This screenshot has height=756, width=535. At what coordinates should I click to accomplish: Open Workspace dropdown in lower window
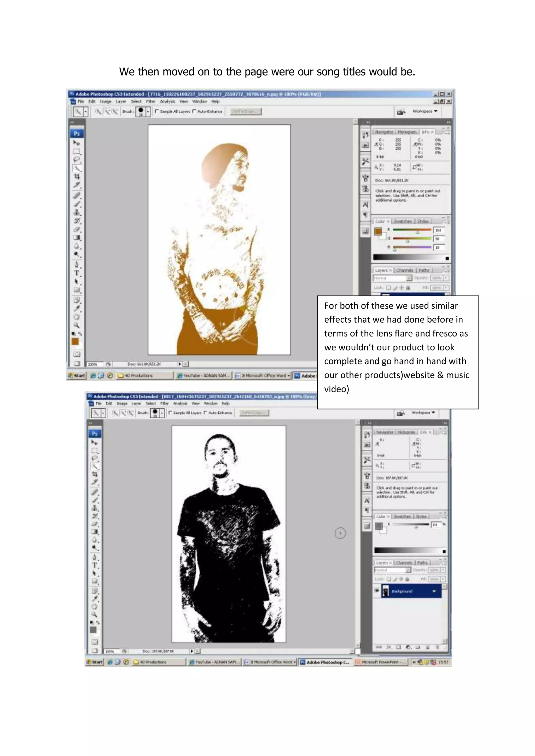[424, 412]
